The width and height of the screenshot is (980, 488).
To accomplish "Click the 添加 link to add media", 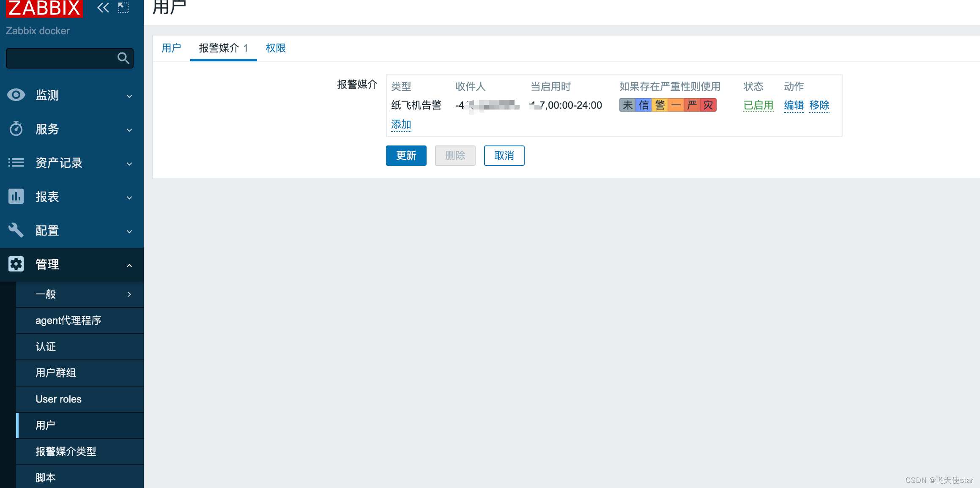I will coord(401,125).
